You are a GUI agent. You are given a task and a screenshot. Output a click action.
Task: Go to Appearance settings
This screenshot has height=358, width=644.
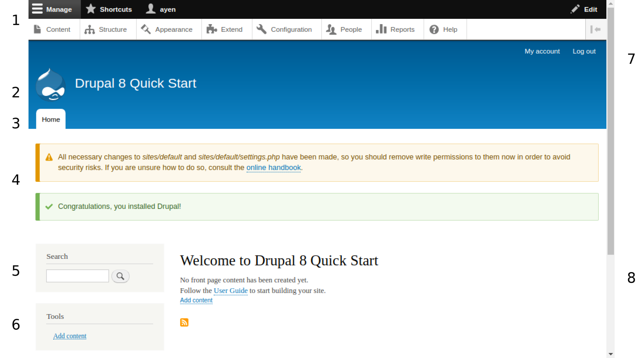click(167, 29)
